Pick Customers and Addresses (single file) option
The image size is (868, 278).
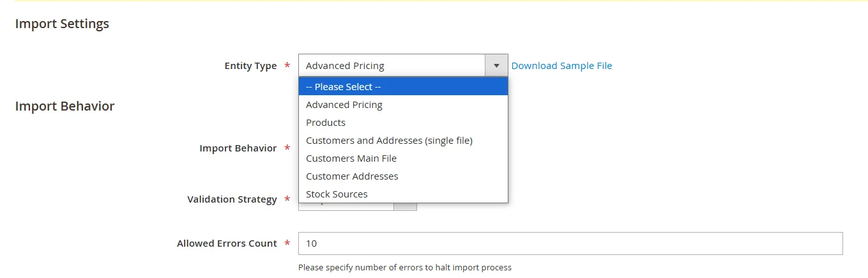(389, 141)
